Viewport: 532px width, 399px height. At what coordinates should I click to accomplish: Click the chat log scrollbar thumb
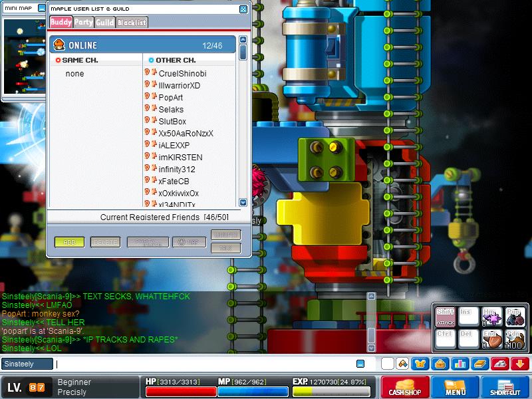point(372,335)
